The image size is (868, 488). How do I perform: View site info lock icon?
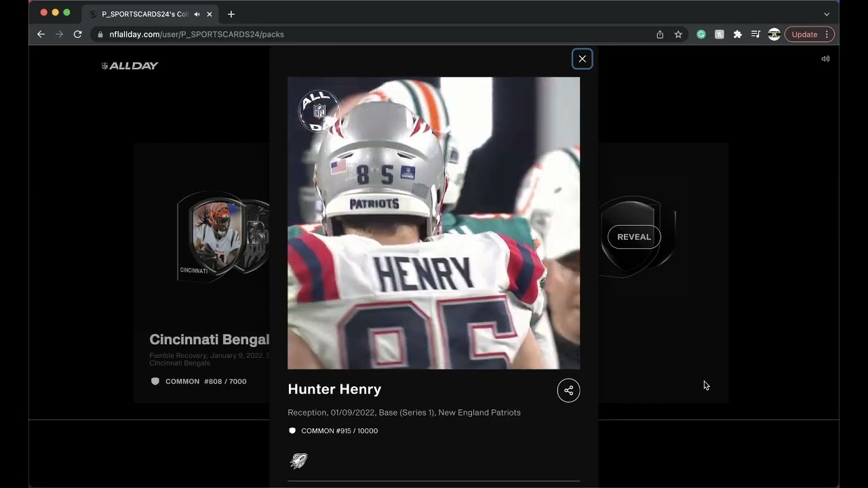(100, 34)
